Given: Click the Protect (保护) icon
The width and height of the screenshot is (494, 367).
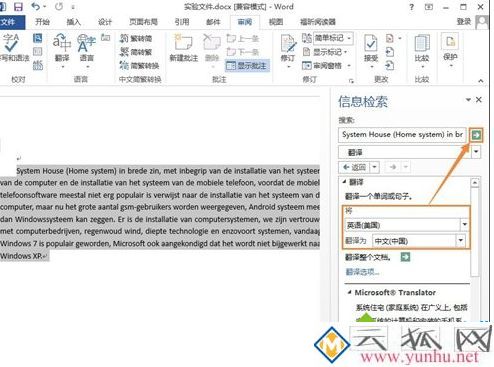Looking at the screenshot, I should coord(450,49).
